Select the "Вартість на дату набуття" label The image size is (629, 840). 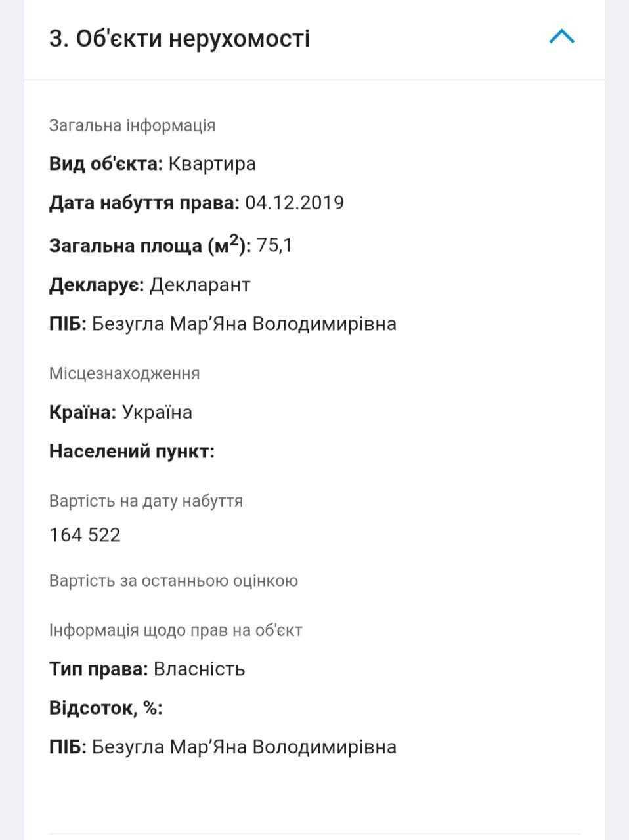point(146,501)
